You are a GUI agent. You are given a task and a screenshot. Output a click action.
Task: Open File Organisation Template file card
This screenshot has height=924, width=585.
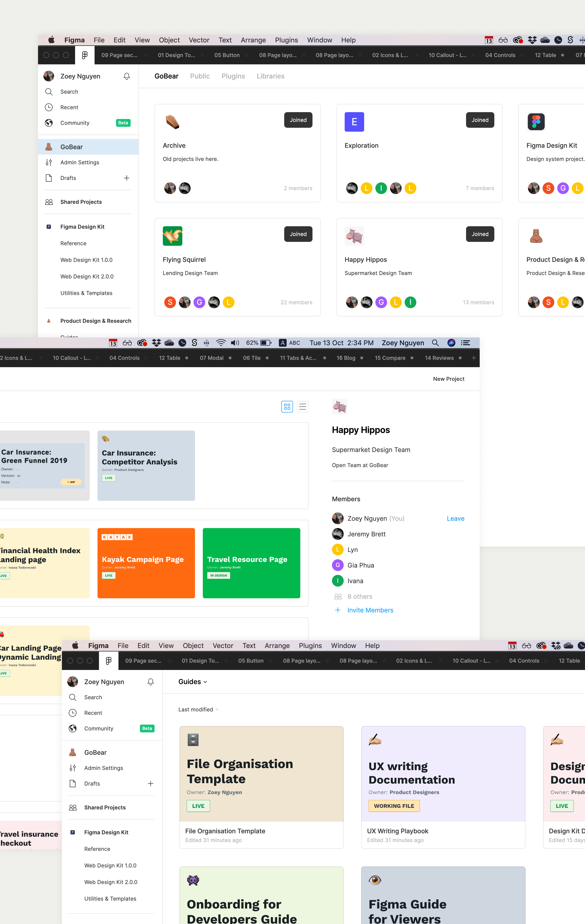(261, 787)
